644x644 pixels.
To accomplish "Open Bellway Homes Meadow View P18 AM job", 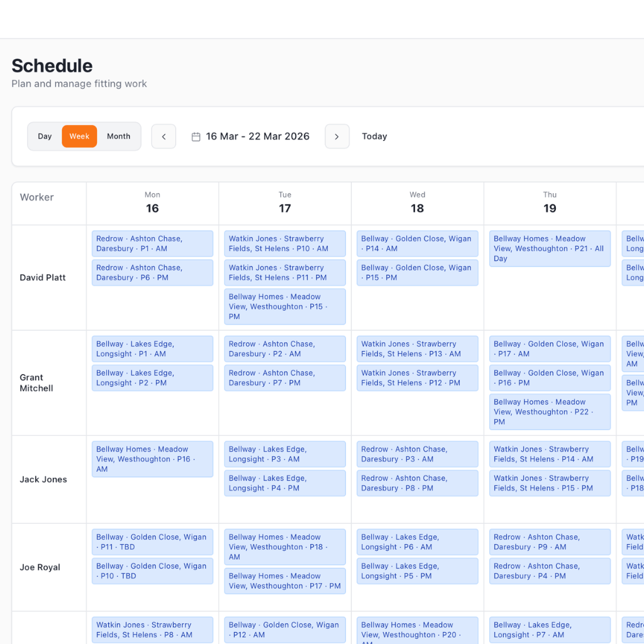I will pyautogui.click(x=285, y=547).
